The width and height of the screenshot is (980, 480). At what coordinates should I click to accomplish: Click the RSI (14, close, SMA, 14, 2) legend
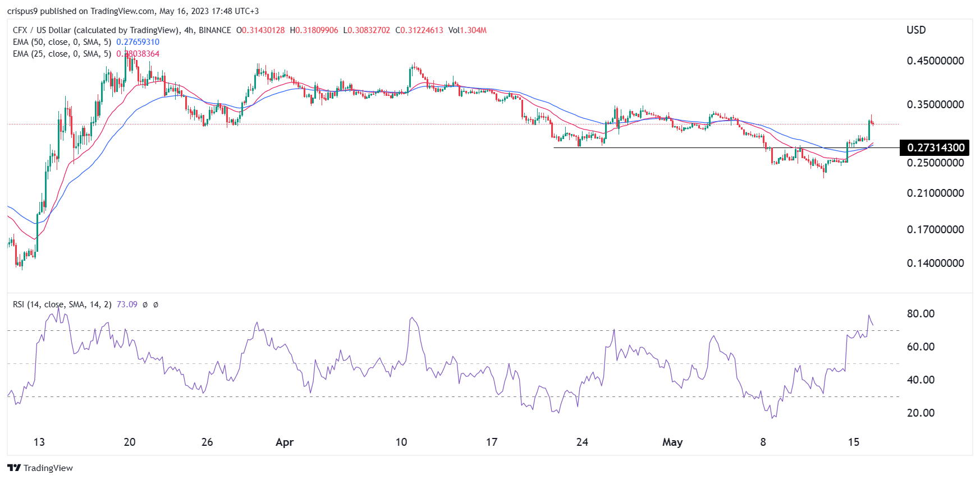[62, 304]
